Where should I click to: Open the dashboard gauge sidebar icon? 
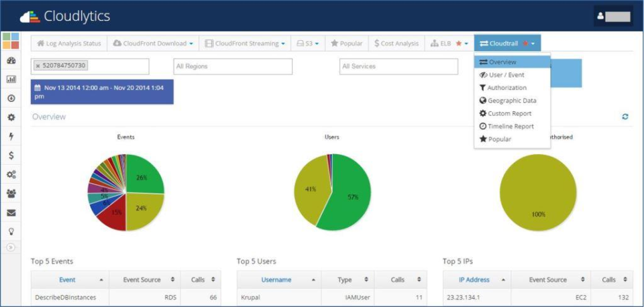(x=11, y=60)
